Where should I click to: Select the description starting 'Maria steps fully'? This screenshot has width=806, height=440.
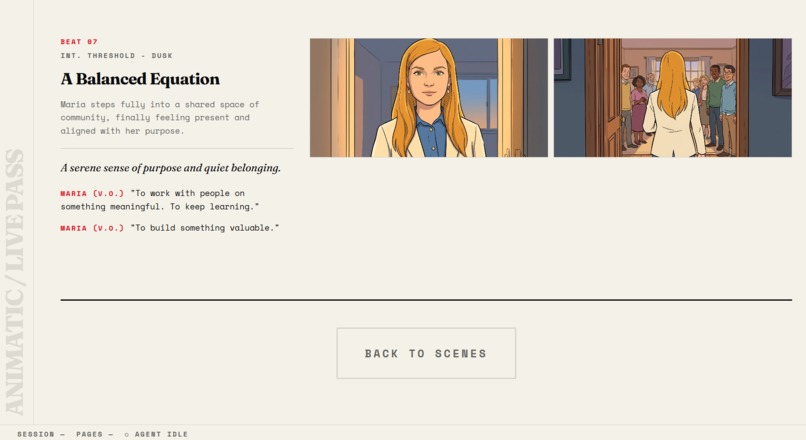point(160,118)
